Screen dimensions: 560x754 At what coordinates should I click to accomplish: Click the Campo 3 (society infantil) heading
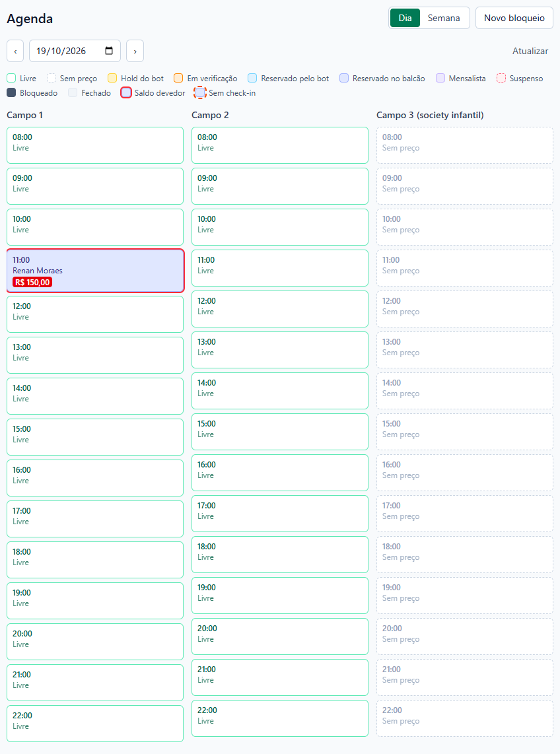[x=430, y=115]
